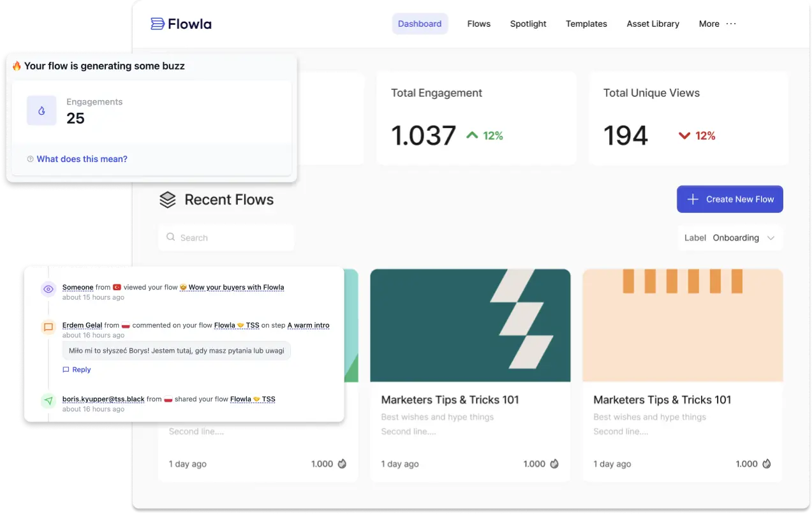Open the boris.kyupper@tss.black link
The image size is (812, 514).
[103, 399]
